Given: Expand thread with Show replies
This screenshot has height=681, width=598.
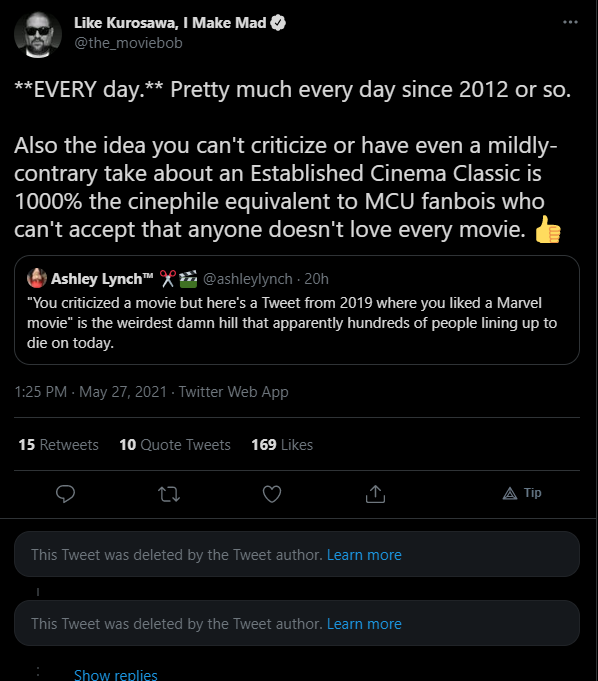Looking at the screenshot, I should tap(116, 674).
